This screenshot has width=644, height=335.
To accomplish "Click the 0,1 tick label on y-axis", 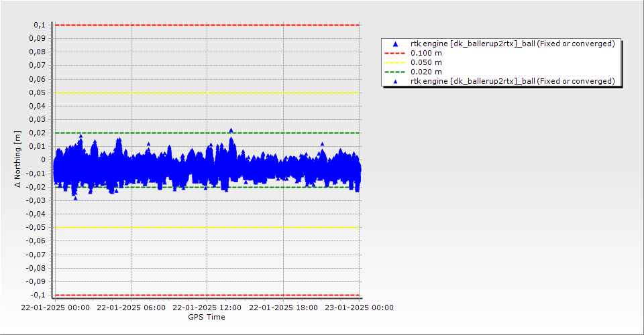I will (x=40, y=25).
